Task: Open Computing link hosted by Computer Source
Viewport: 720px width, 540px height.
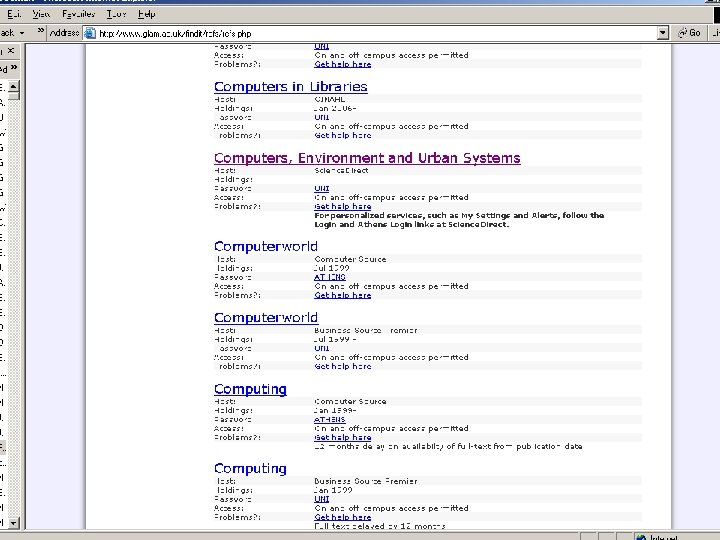Action: coord(250,389)
